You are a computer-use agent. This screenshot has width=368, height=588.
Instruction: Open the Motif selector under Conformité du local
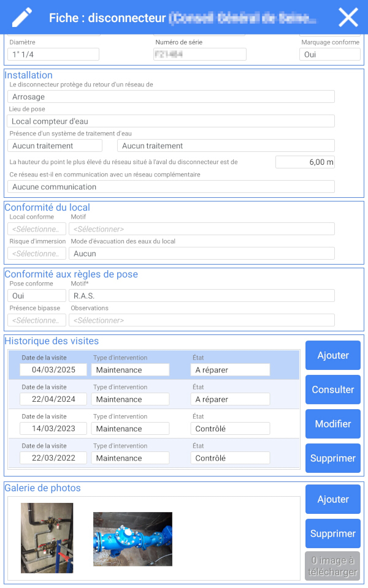tap(202, 229)
